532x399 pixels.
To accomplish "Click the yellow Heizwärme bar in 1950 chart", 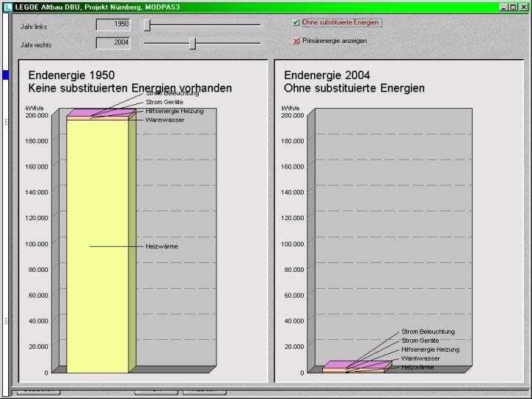I will click(98, 246).
